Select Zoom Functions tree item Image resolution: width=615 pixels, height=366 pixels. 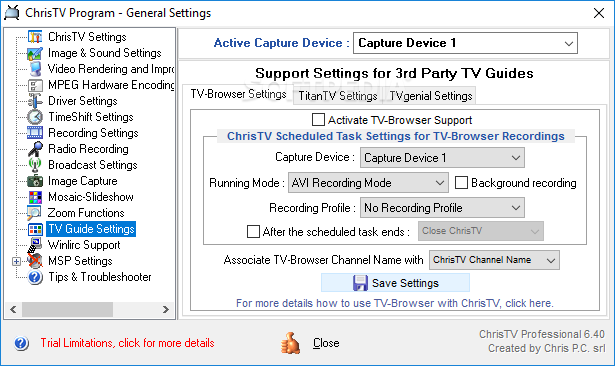pyautogui.click(x=86, y=213)
